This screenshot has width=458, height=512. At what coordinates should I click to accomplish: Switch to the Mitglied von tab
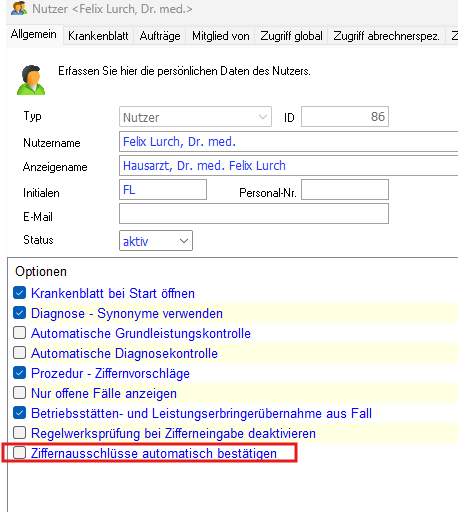pyautogui.click(x=221, y=36)
